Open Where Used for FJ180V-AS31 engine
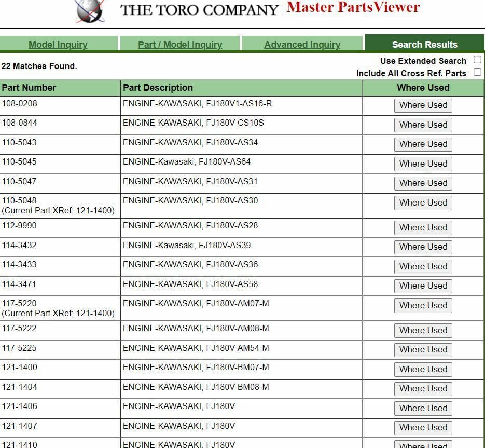 pos(423,183)
